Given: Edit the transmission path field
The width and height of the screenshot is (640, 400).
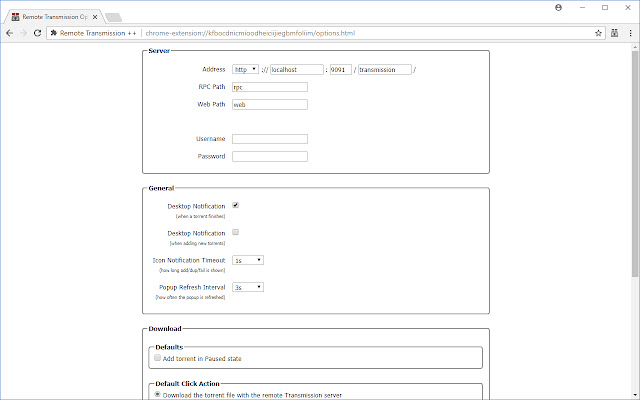Looking at the screenshot, I should coord(385,70).
